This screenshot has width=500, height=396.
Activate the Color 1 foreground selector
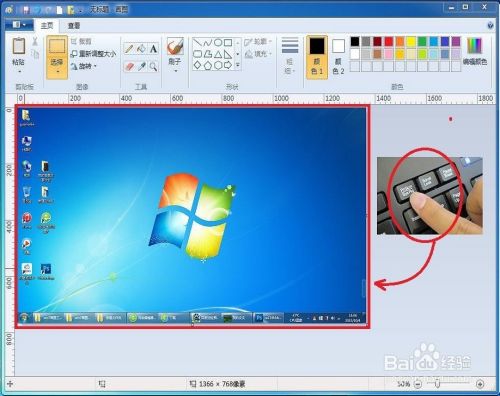tap(317, 57)
